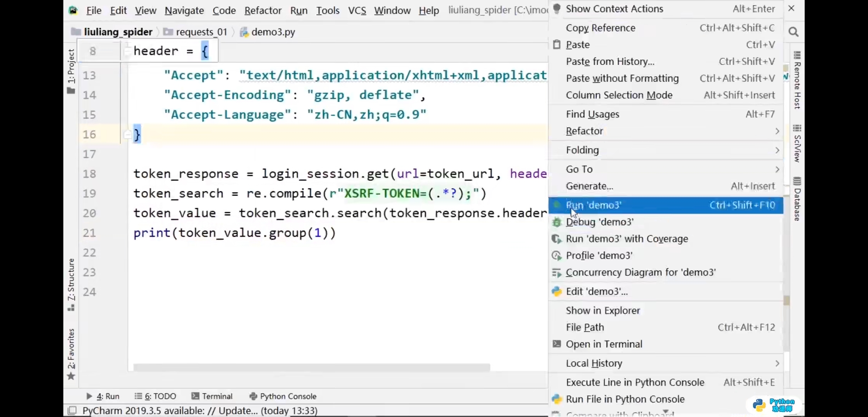
Task: Click the Debug 'demo3' bug icon
Action: click(x=556, y=222)
